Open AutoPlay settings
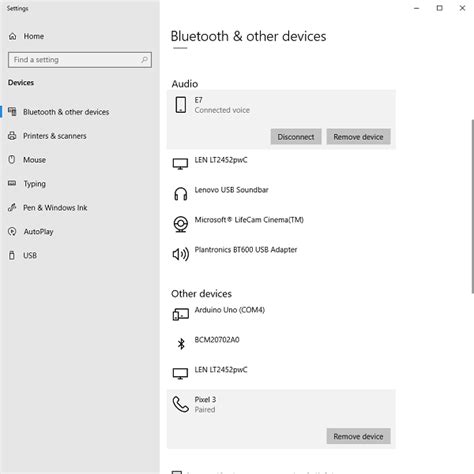 [38, 232]
